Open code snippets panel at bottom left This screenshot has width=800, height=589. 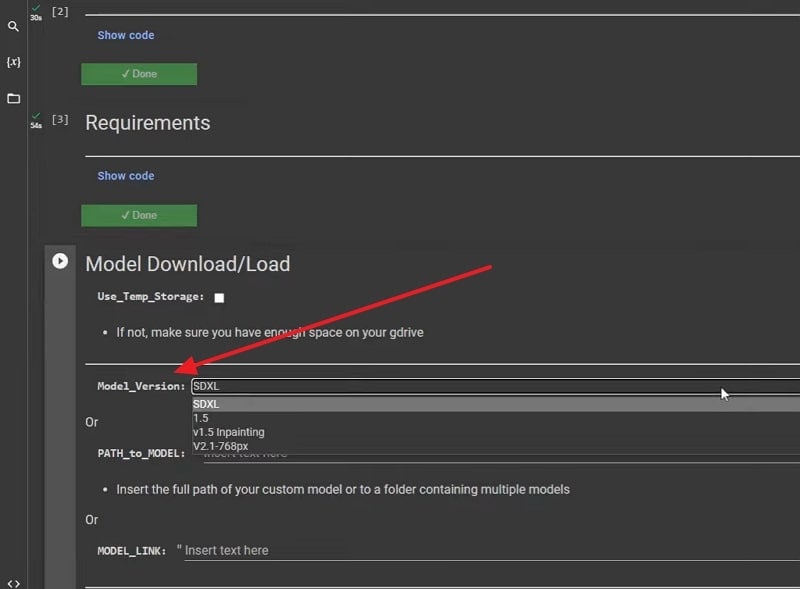tap(13, 582)
